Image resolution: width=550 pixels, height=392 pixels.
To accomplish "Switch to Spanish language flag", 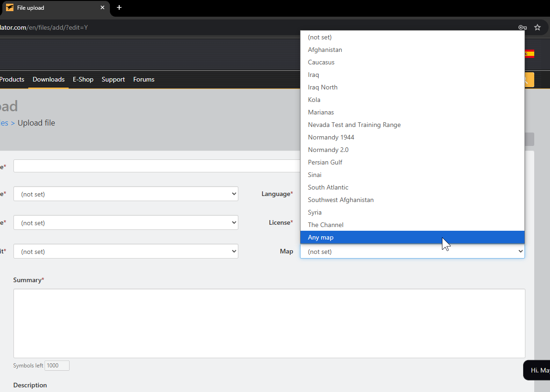I will pos(529,54).
